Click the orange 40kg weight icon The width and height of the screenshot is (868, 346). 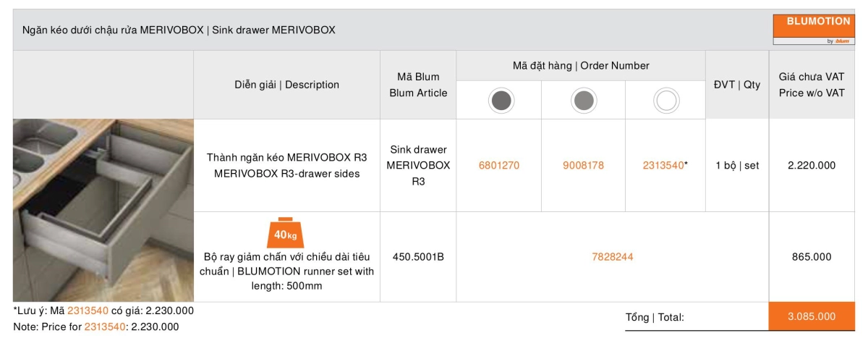point(286,233)
